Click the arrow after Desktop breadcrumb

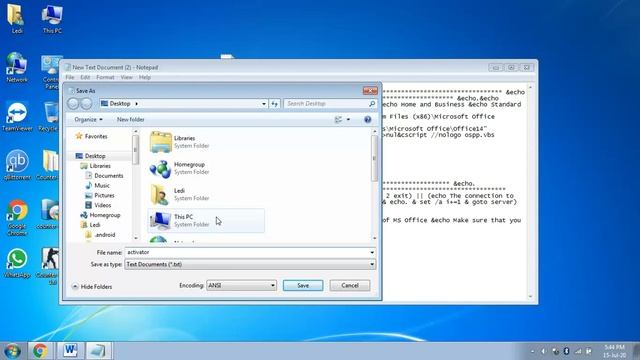pos(136,104)
